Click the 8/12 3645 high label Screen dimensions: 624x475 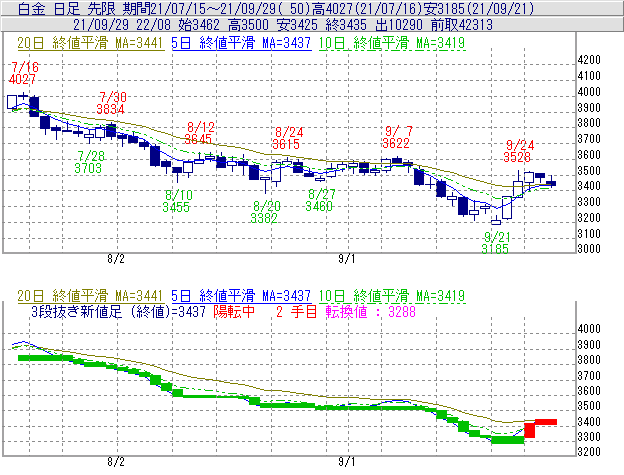point(199,133)
